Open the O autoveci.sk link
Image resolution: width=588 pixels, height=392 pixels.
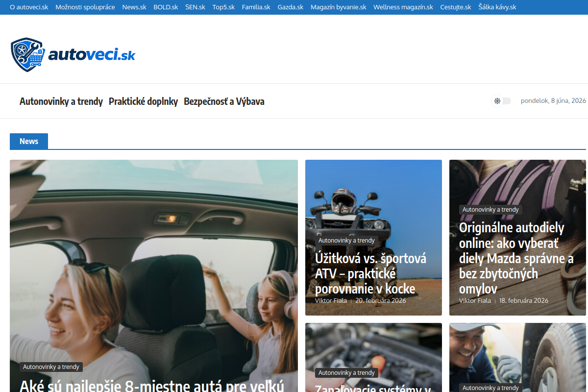(x=29, y=7)
